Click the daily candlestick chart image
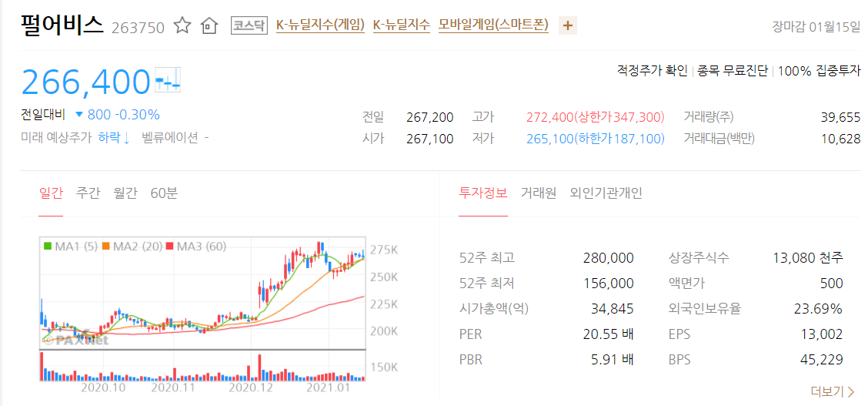The image size is (868, 406). click(202, 294)
